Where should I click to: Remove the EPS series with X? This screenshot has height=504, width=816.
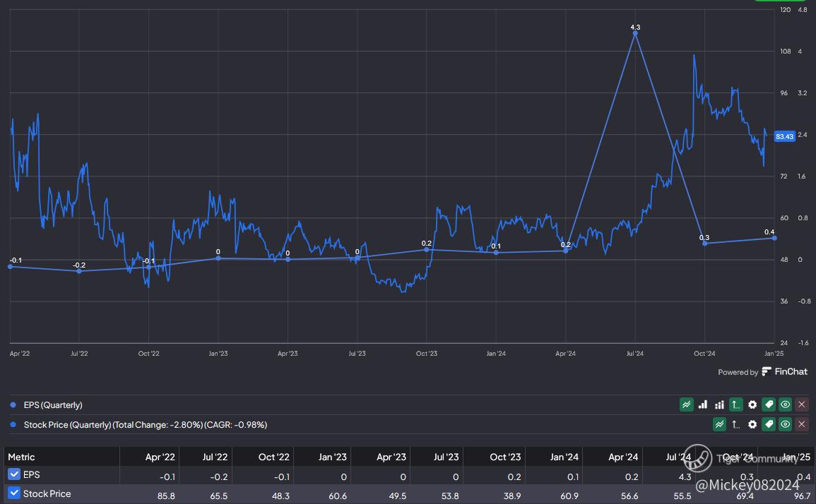(x=801, y=404)
